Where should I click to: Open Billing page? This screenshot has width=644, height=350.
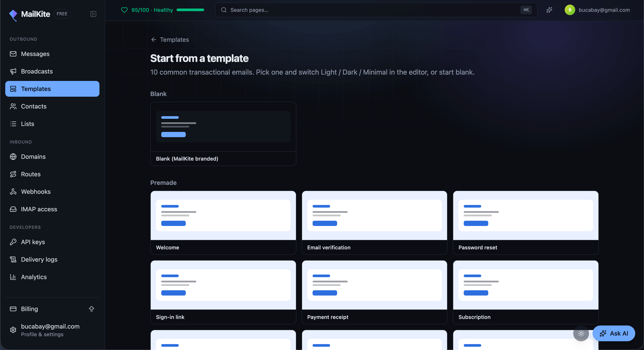click(52, 309)
